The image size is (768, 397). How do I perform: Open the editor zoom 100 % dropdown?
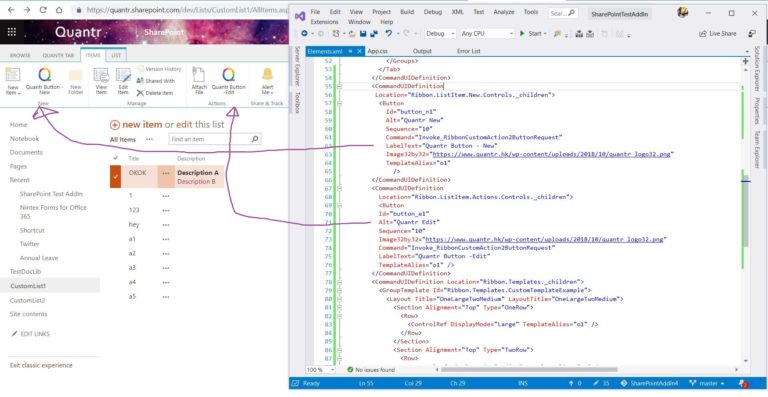(321, 370)
